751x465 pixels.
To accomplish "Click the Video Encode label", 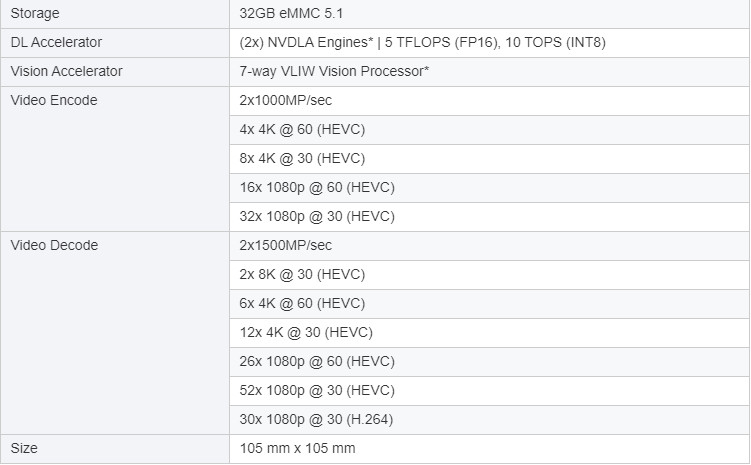I will pos(54,101).
